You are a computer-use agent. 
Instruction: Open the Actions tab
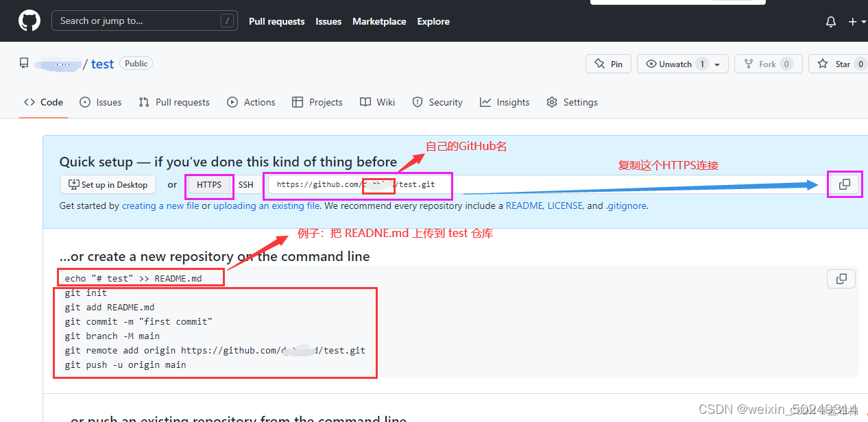coord(251,102)
